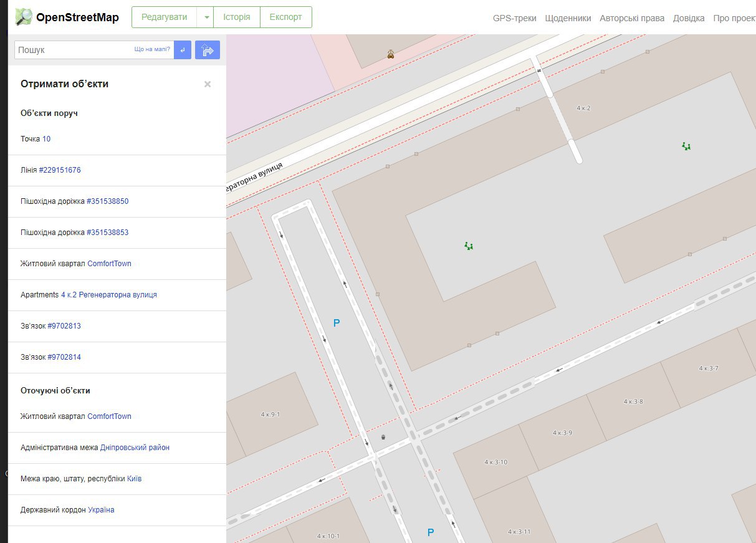Open ComfortTown link under Об'єкти поруч
The image size is (756, 543).
[x=110, y=264]
